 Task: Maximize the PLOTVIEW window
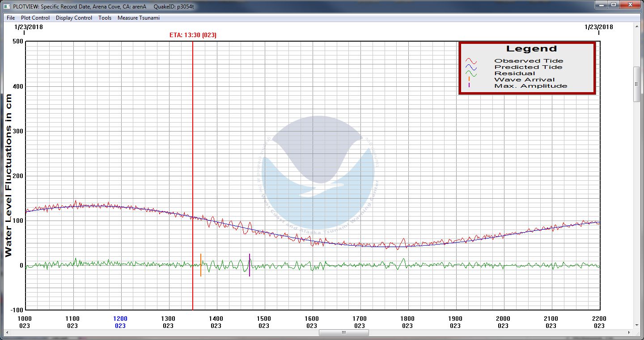pos(613,5)
